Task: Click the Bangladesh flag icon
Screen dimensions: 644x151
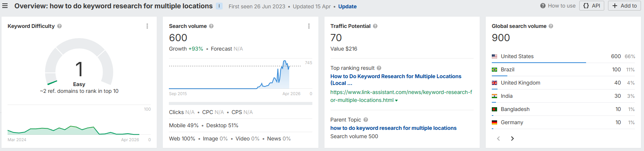Action: [x=494, y=109]
